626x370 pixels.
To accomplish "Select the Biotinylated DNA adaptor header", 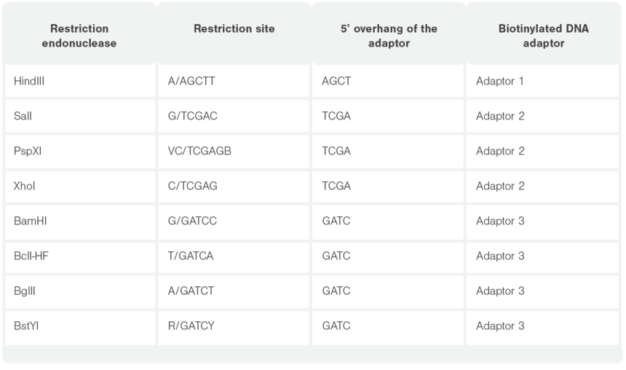I will [543, 36].
